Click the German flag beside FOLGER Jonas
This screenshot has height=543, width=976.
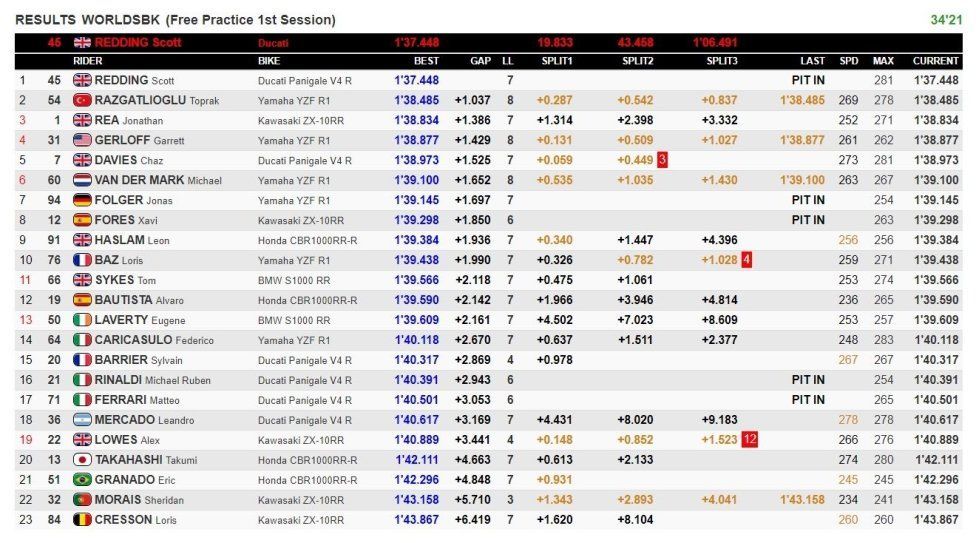coord(82,200)
